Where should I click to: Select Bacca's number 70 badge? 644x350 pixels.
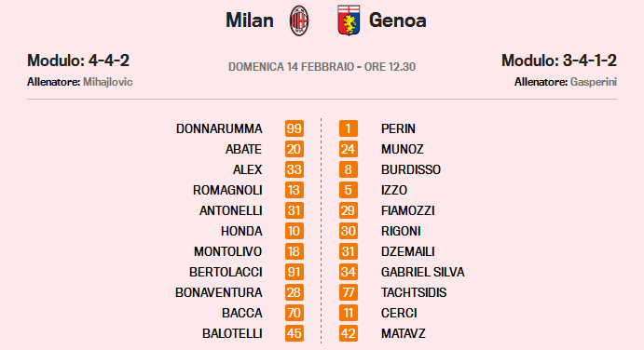click(295, 313)
